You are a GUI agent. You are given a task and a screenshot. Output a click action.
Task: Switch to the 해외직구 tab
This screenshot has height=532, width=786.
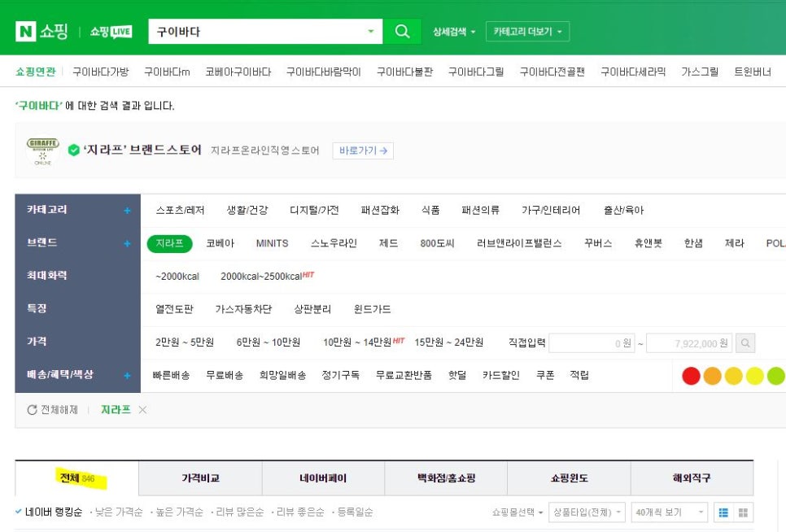(692, 478)
